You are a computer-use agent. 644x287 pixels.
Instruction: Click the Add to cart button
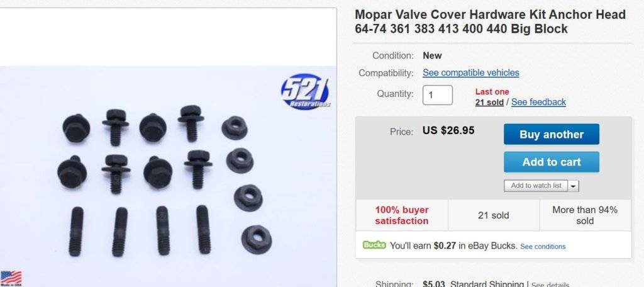(551, 162)
